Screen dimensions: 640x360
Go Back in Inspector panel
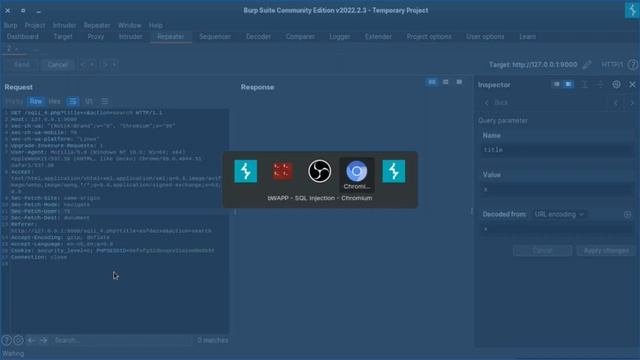497,103
